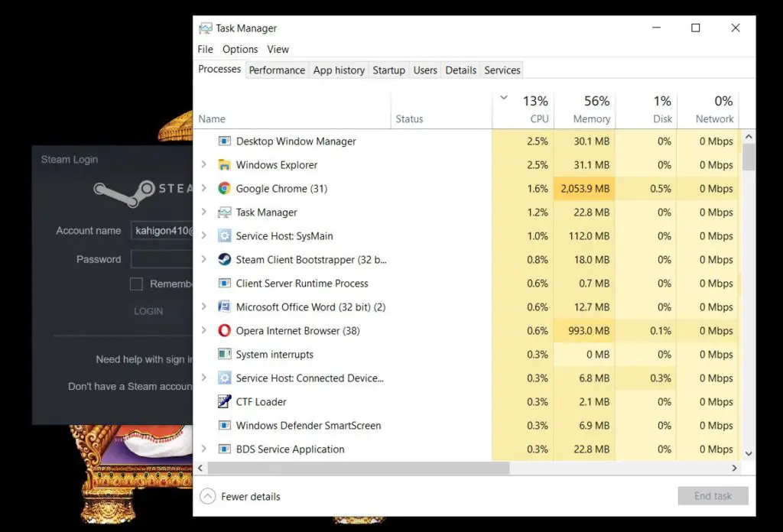Switch to the Performance tab
Image resolution: width=783 pixels, height=532 pixels.
277,70
